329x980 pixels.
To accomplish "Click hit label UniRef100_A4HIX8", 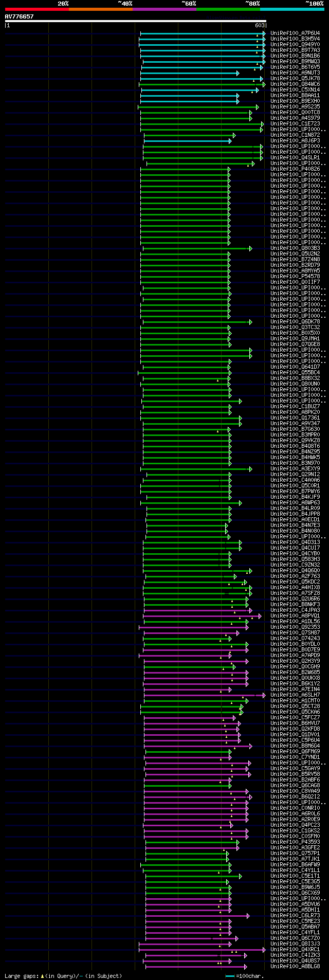I will click(x=295, y=587).
